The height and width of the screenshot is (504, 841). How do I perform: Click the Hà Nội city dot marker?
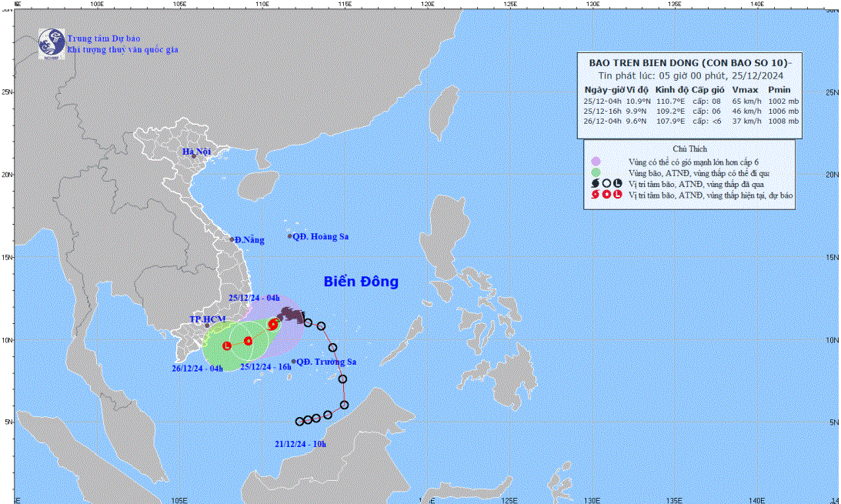(x=194, y=156)
